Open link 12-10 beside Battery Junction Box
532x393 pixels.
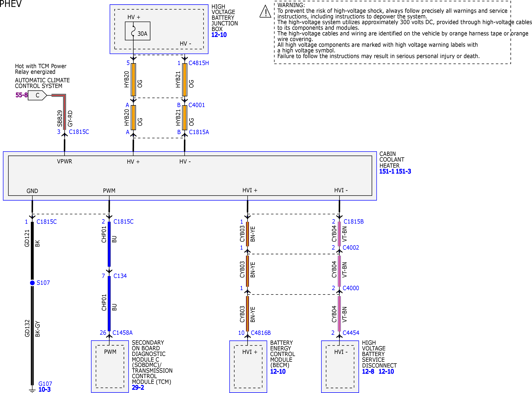tap(219, 35)
